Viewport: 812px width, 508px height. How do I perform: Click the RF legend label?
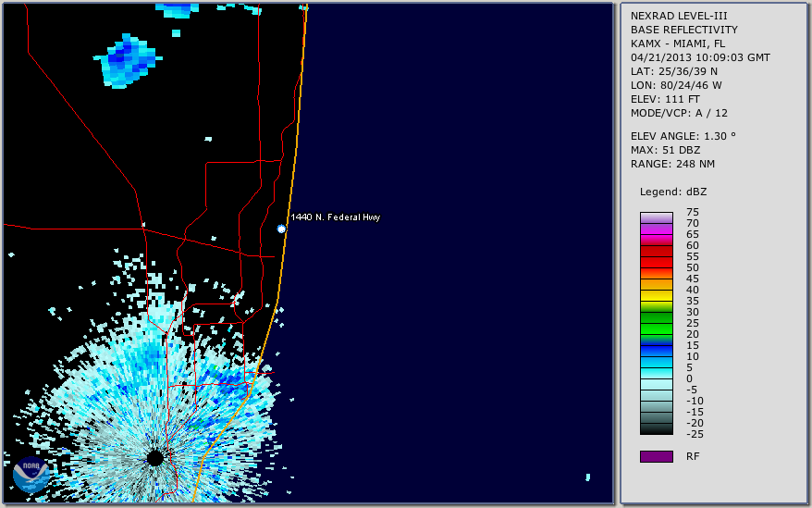693,456
